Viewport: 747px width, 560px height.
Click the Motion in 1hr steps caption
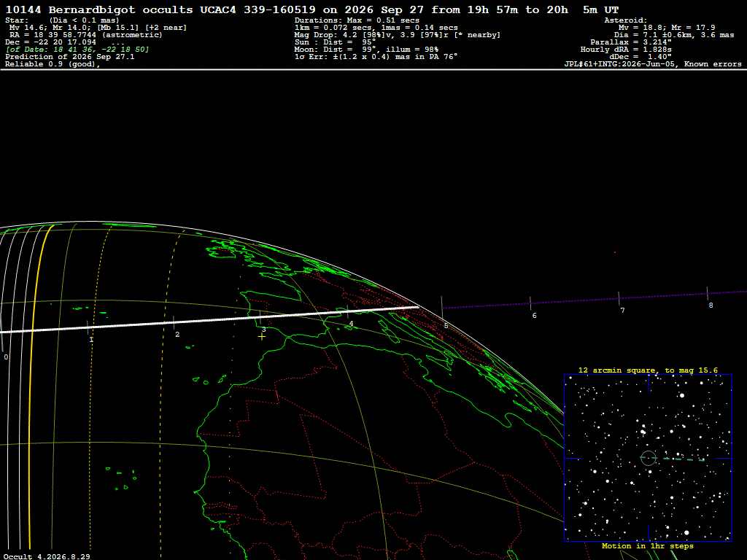[x=648, y=545]
